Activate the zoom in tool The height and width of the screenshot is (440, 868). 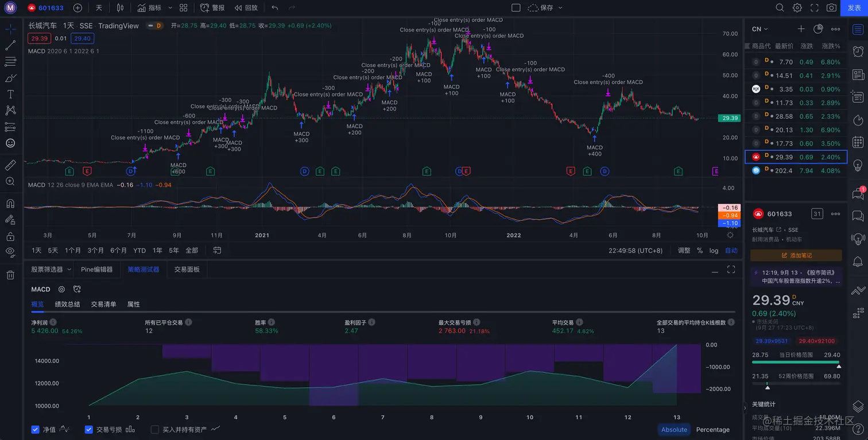[x=10, y=181]
